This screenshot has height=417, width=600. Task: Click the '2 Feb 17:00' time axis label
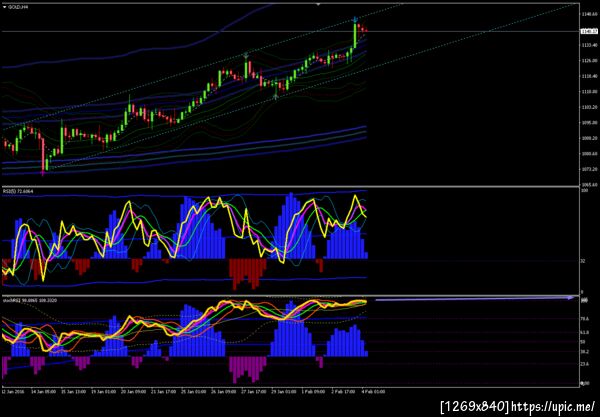coord(342,392)
